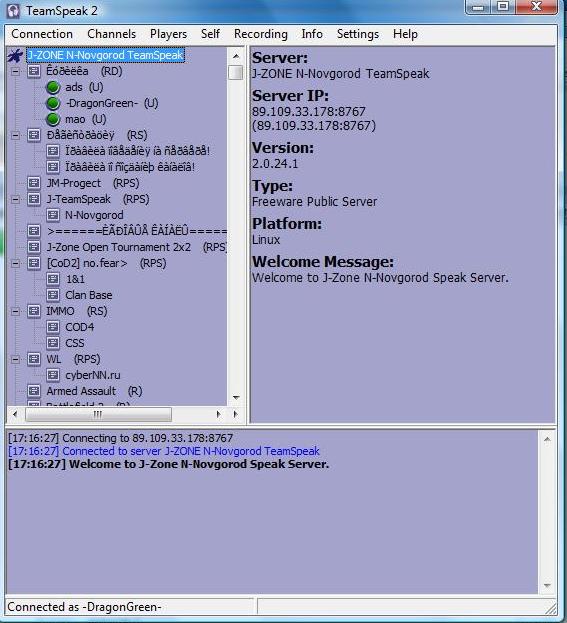This screenshot has height=623, width=567.
Task: Click channel icon of Armed Assault
Action: click(x=34, y=391)
